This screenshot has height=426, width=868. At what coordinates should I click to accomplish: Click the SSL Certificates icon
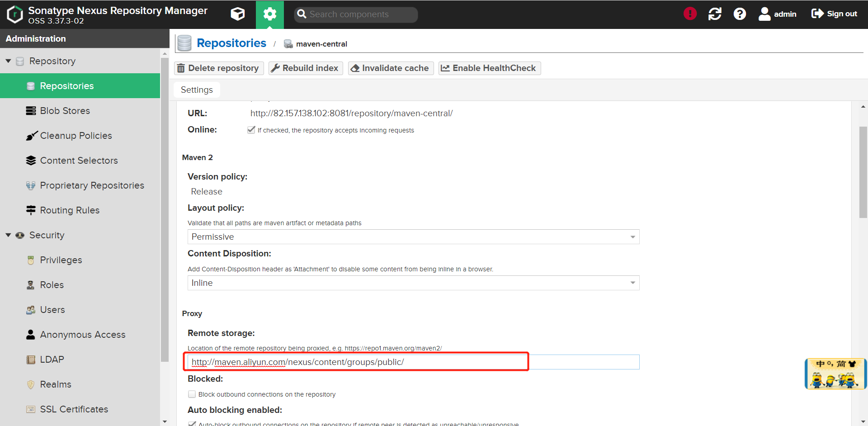pyautogui.click(x=30, y=409)
